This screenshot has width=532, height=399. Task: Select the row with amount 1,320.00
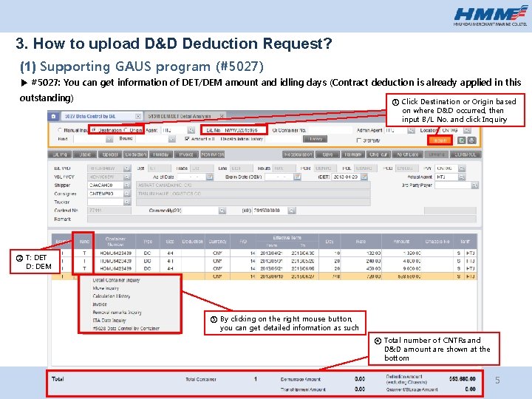(265, 253)
